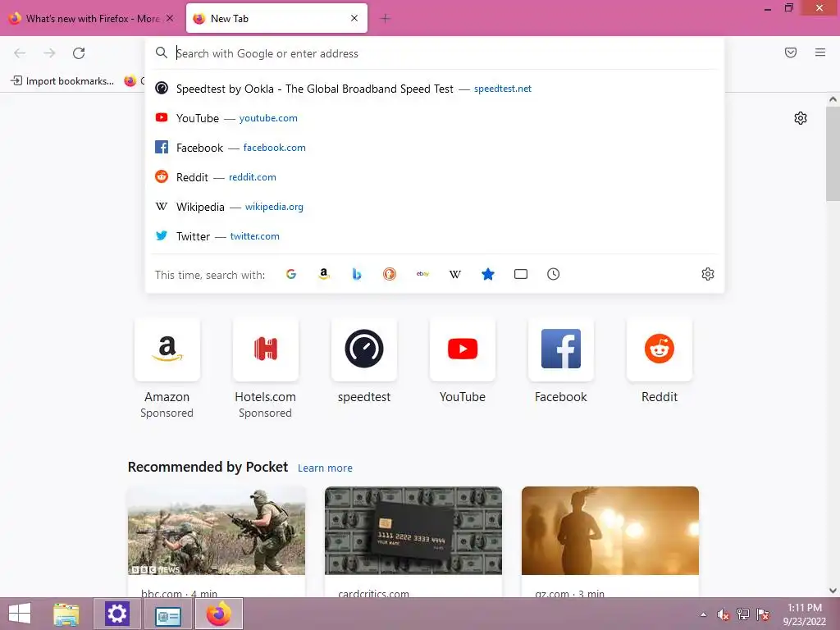Choose Wikipedia suggestion in address dropdown
Image resolution: width=840 pixels, height=630 pixels.
[435, 206]
